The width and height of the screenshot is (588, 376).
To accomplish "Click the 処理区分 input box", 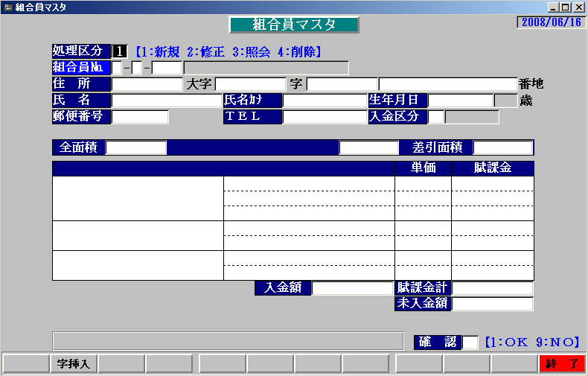I will (x=121, y=51).
